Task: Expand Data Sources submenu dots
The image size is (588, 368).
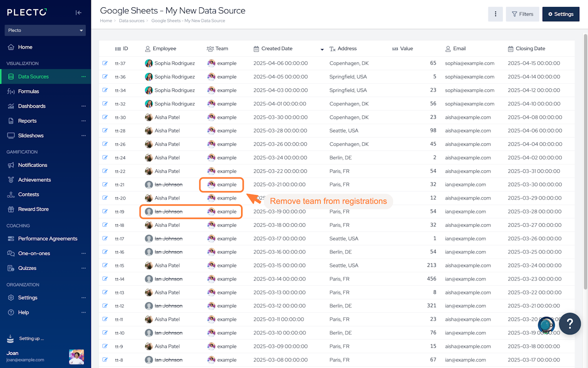Action: click(83, 77)
